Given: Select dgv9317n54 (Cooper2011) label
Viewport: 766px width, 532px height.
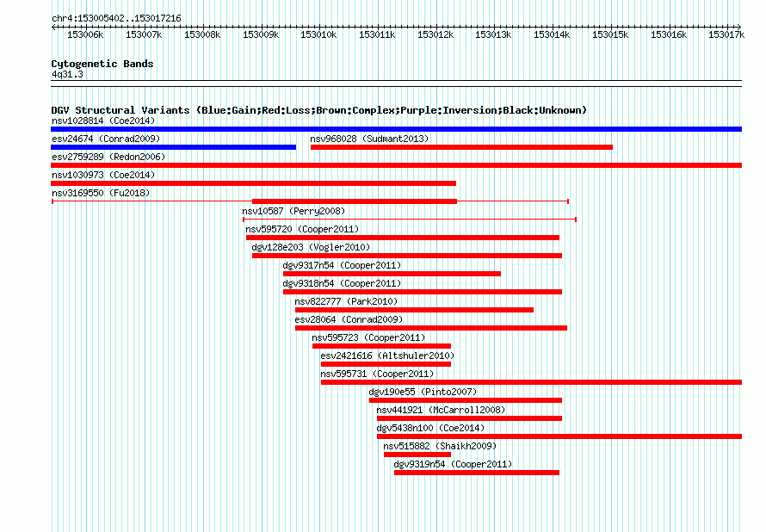Looking at the screenshot, I should pyautogui.click(x=342, y=265).
